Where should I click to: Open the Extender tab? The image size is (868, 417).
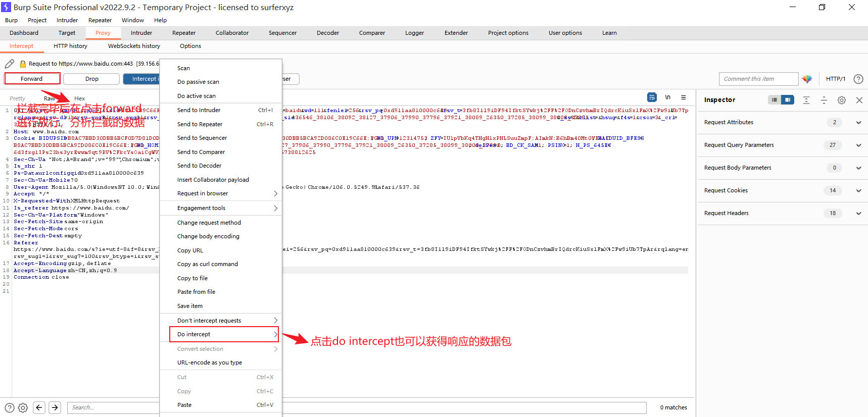coord(456,33)
